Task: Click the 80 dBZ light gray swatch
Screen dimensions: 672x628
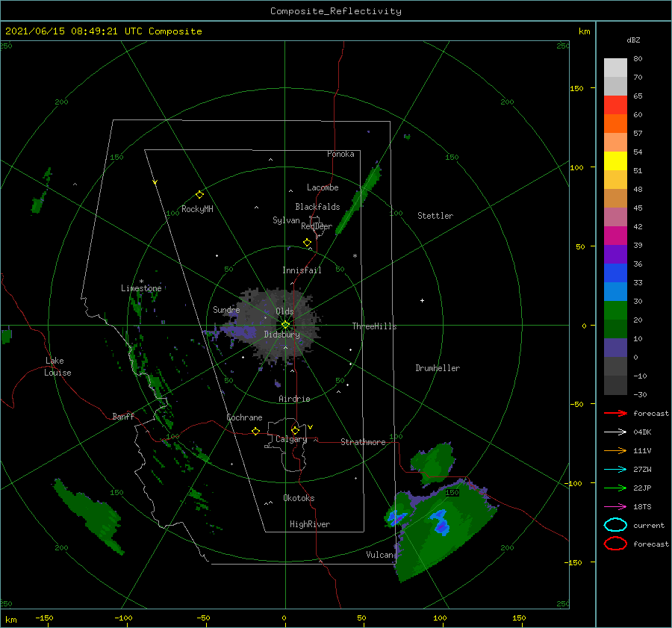Action: (615, 67)
